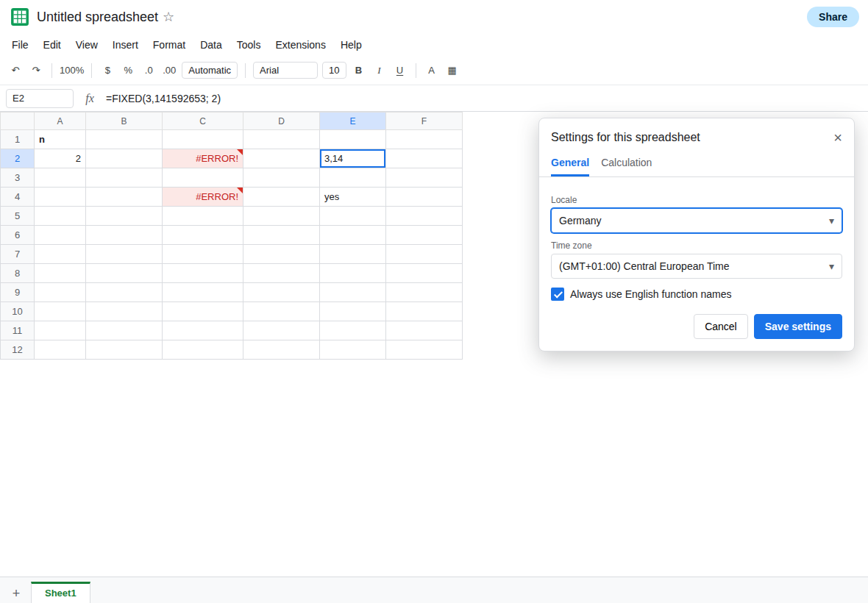Decrease decimal places (.0) button

point(149,71)
